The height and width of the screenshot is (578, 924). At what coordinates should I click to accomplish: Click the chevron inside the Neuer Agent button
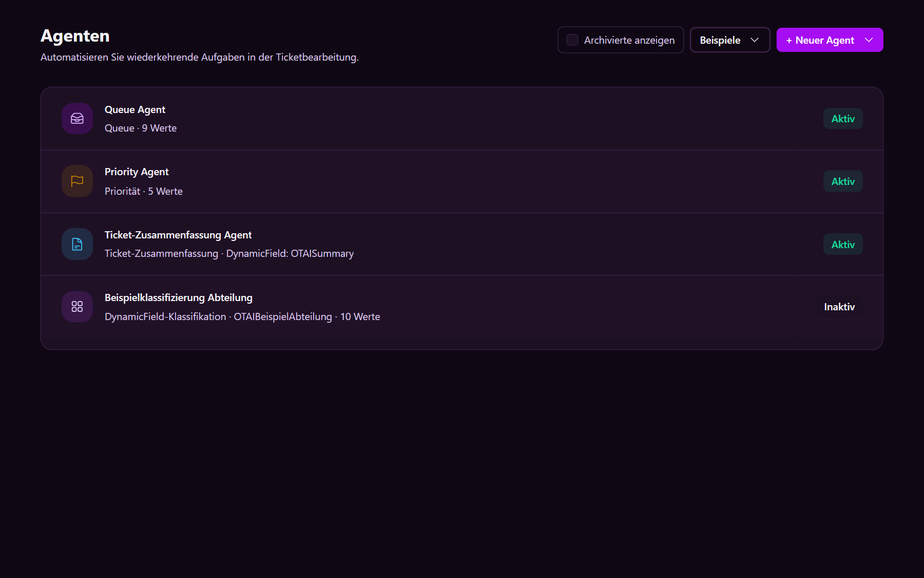(x=869, y=40)
